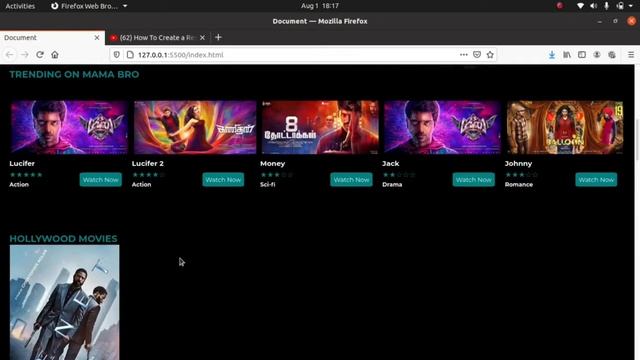Click Watch Now for Lucifer 2
Viewport: 640px width, 360px height.
tap(223, 180)
